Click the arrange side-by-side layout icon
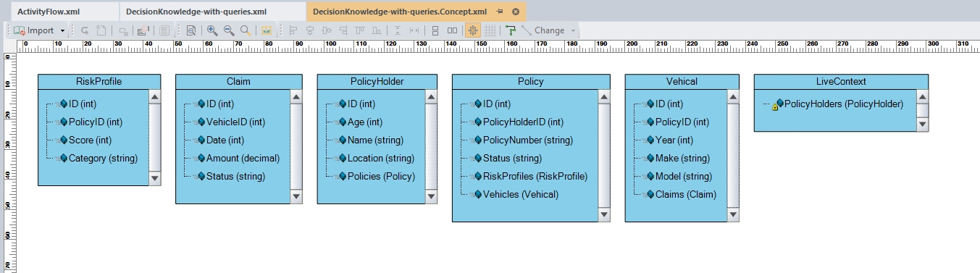This screenshot has height=273, width=980. [x=452, y=30]
